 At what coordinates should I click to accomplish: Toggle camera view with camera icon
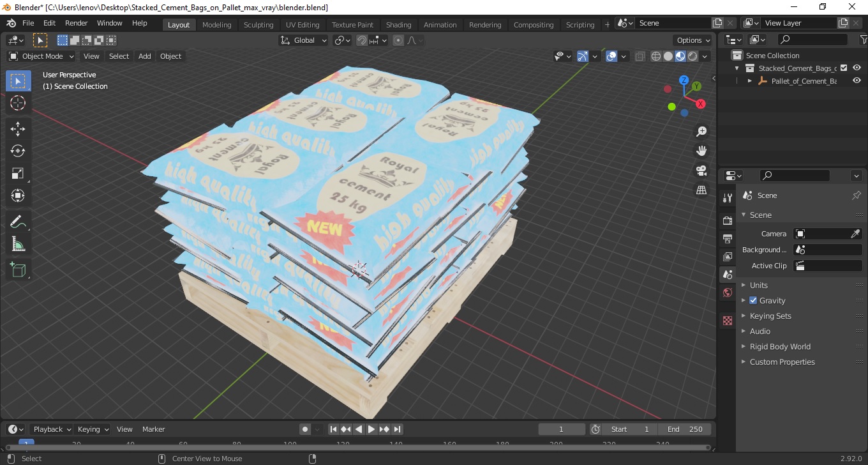click(701, 171)
